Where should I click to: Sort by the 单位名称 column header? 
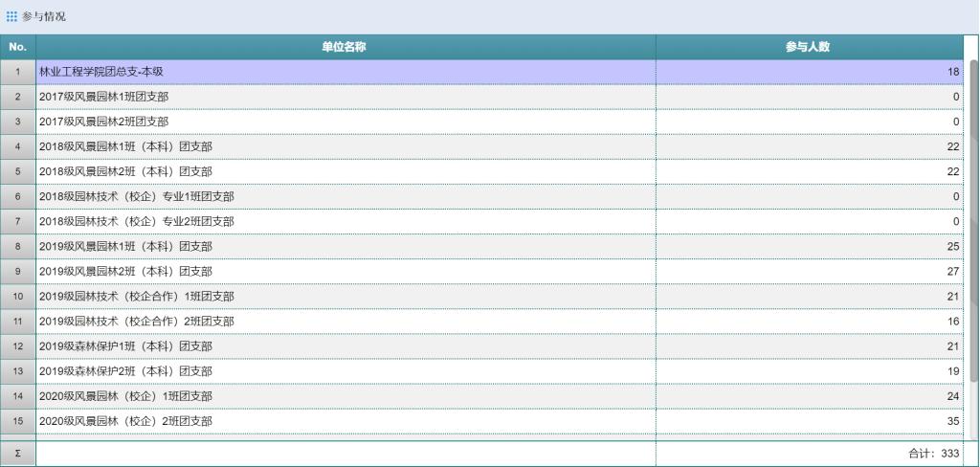point(345,47)
